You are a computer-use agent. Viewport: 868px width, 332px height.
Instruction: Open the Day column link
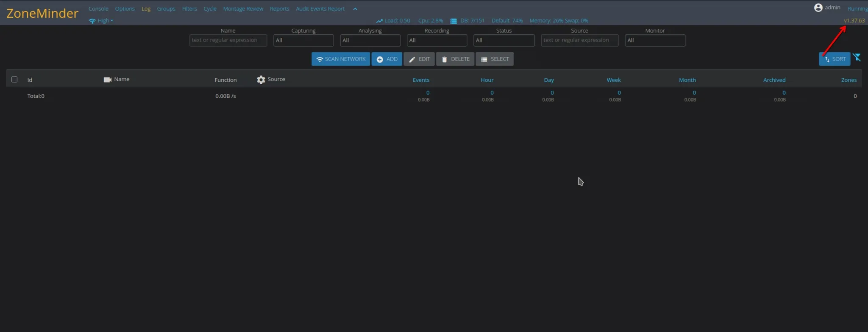point(549,80)
